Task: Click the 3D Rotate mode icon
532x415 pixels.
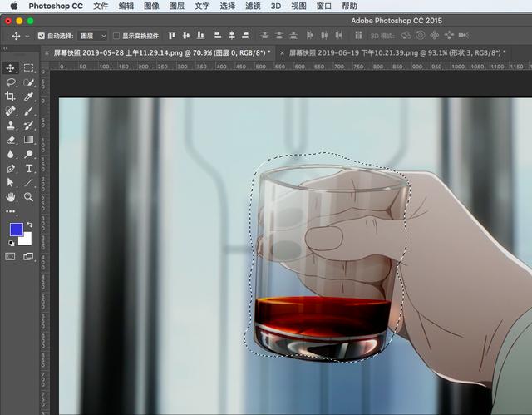Action: click(406, 35)
